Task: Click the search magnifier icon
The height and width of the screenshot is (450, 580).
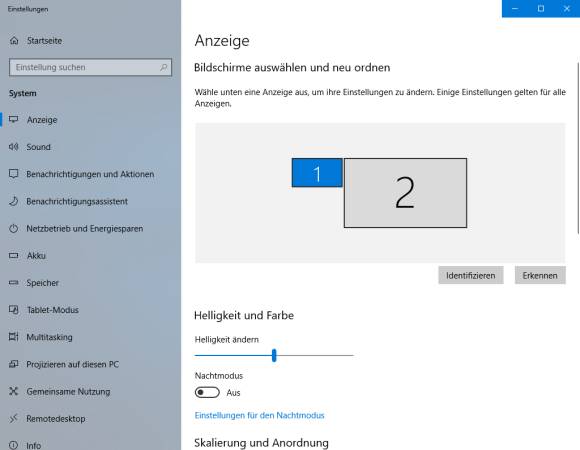Action: click(163, 67)
